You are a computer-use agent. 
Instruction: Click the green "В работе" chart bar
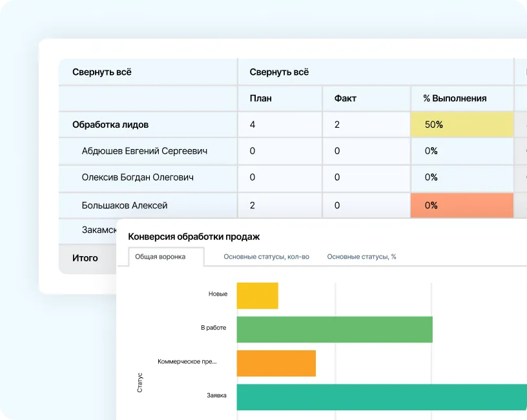pos(334,329)
